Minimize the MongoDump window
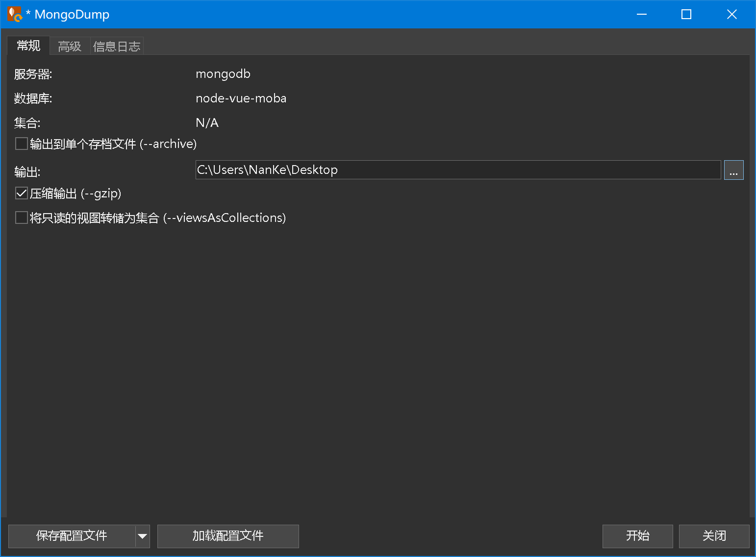The width and height of the screenshot is (756, 557). [642, 14]
